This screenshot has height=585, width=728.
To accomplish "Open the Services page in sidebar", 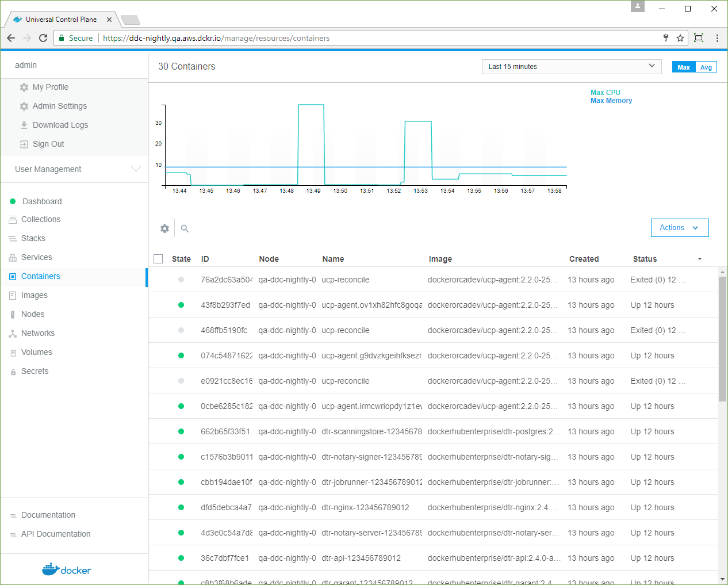I will point(36,257).
